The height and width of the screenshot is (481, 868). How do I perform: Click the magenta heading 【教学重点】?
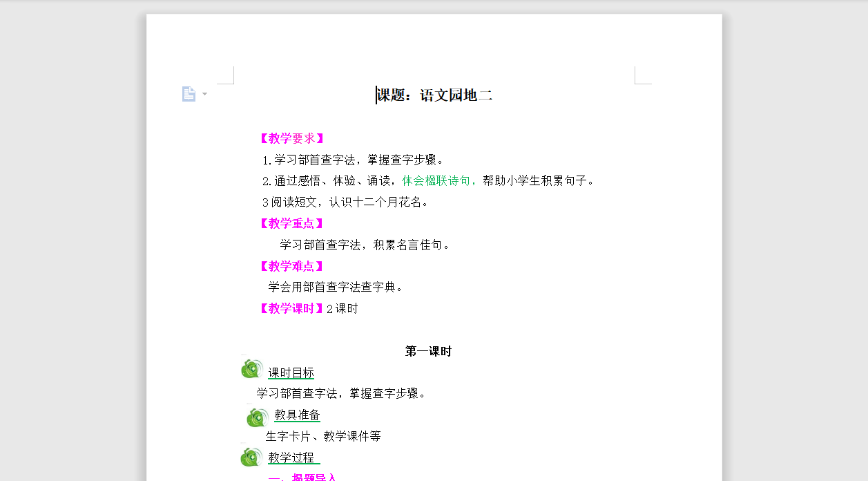click(293, 223)
